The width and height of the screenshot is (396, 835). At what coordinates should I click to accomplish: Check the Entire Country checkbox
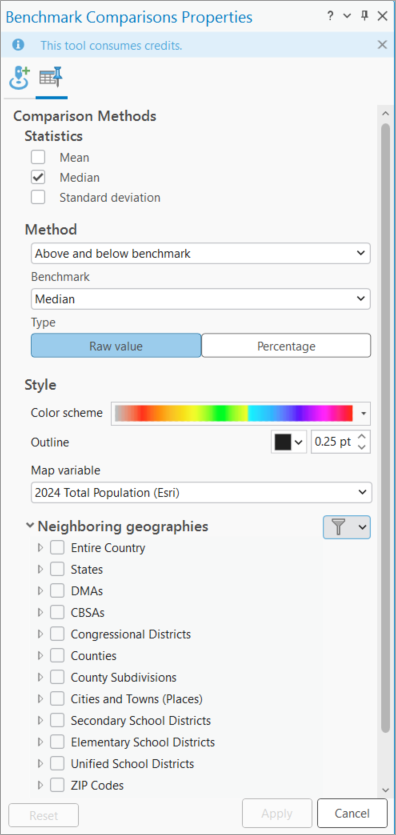coord(57,547)
